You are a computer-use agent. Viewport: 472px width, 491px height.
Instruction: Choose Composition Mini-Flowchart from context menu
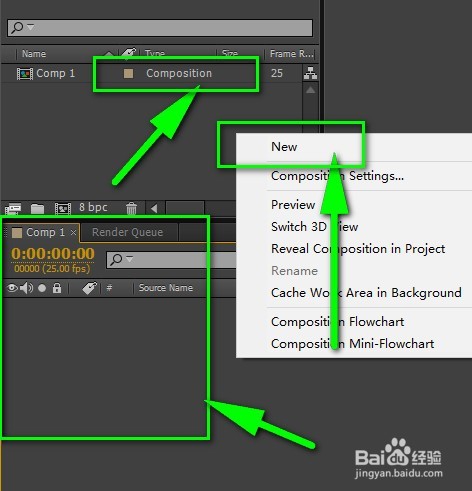point(354,344)
